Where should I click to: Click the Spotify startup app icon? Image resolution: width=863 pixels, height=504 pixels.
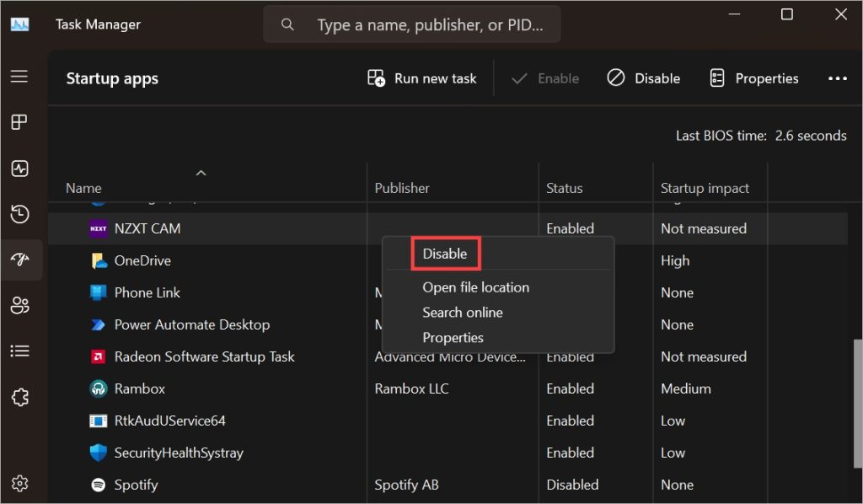(99, 485)
